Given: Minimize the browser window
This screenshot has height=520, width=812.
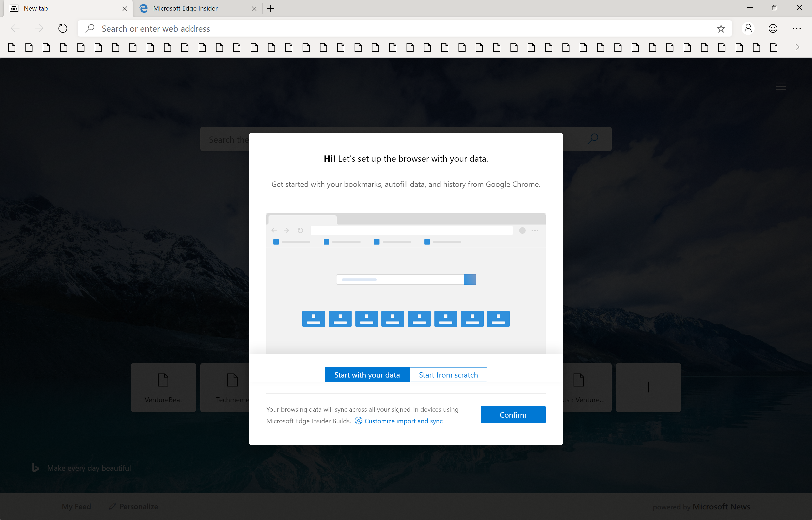Looking at the screenshot, I should coord(750,8).
